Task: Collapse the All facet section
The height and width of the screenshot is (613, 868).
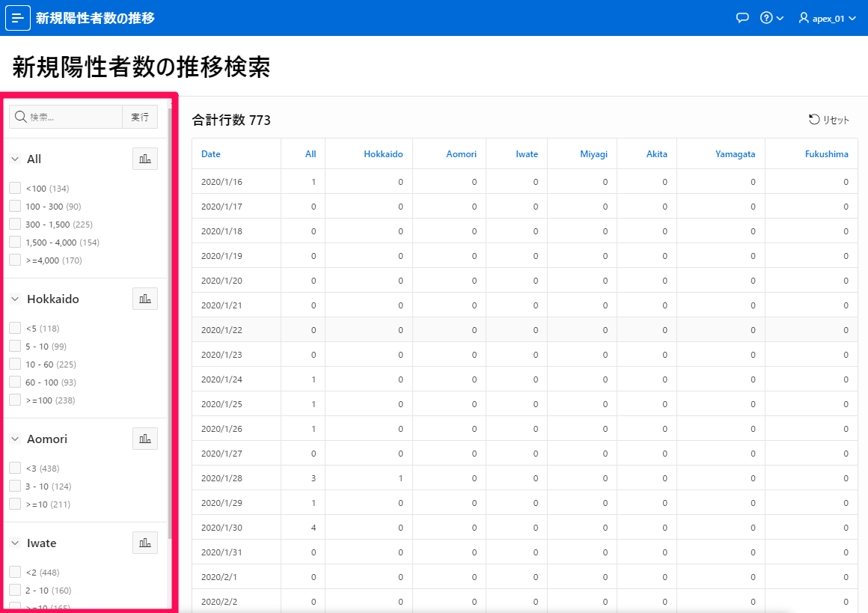Action: pyautogui.click(x=15, y=159)
